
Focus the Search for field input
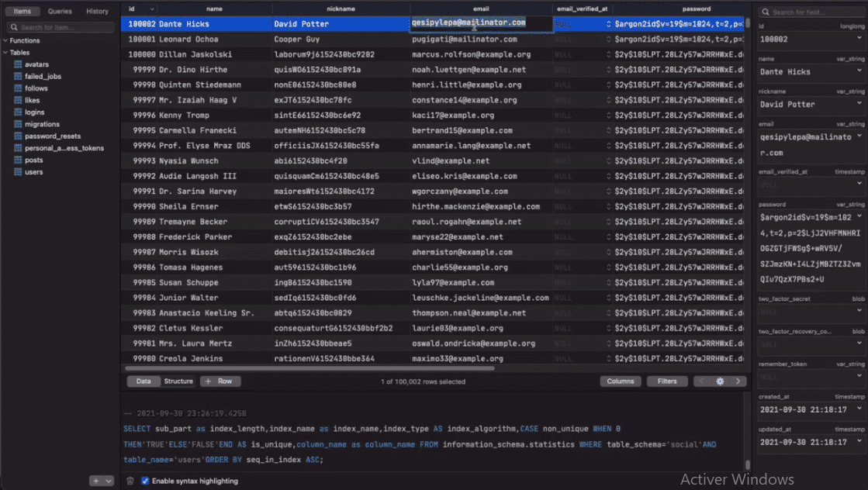pyautogui.click(x=811, y=12)
